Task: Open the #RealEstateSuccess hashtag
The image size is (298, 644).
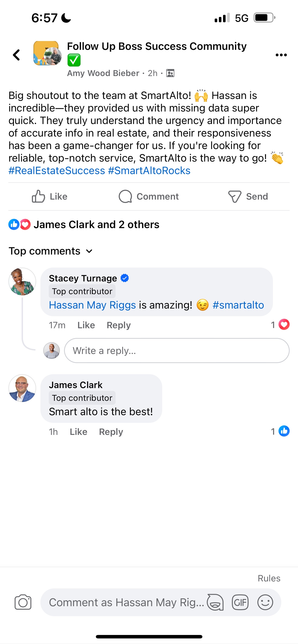Action: pyautogui.click(x=57, y=171)
